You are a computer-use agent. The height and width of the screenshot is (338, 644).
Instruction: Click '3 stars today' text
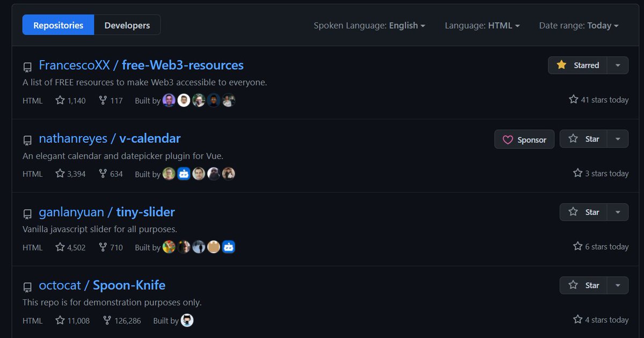click(x=606, y=173)
